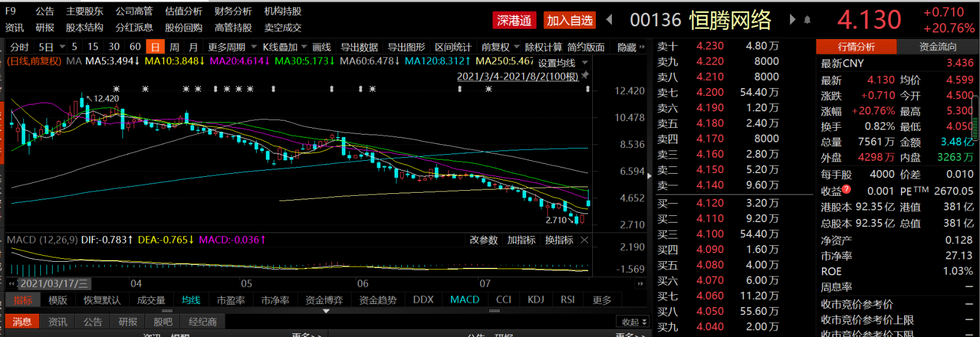Click the 收起 collapse expander

click(634, 322)
